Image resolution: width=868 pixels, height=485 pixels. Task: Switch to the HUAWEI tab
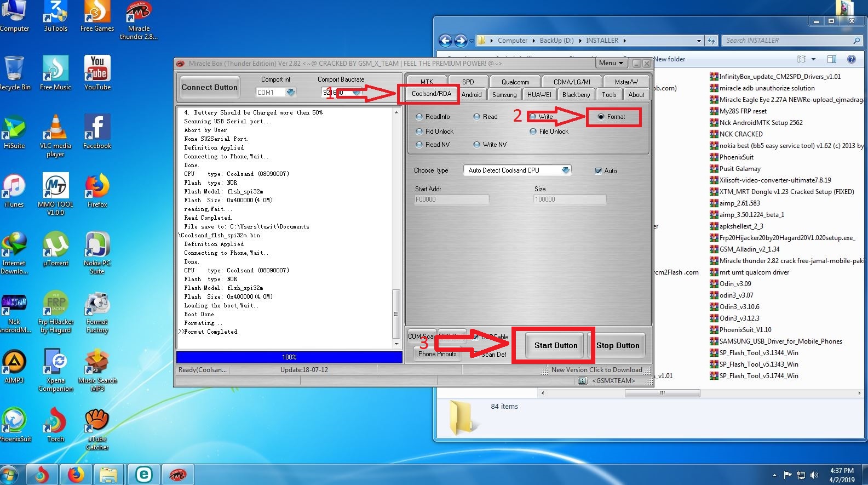click(x=539, y=95)
